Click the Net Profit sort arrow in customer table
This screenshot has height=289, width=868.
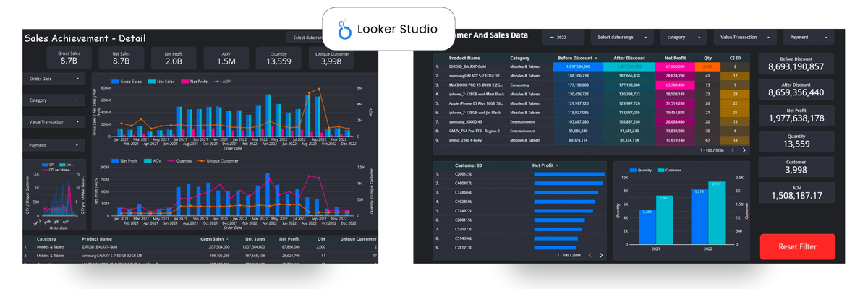(x=557, y=165)
